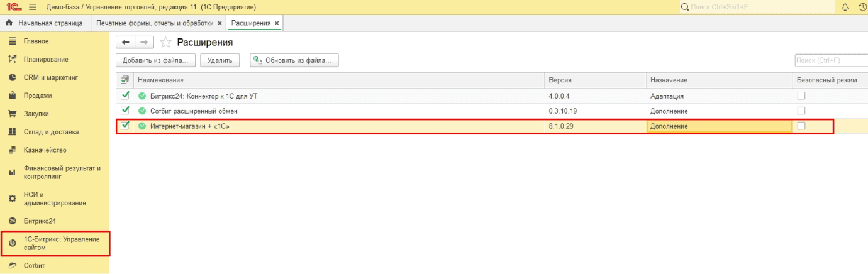Screen dimensions: 868x274
Task: Click the Битрикс24 section icon
Action: pos(11,221)
